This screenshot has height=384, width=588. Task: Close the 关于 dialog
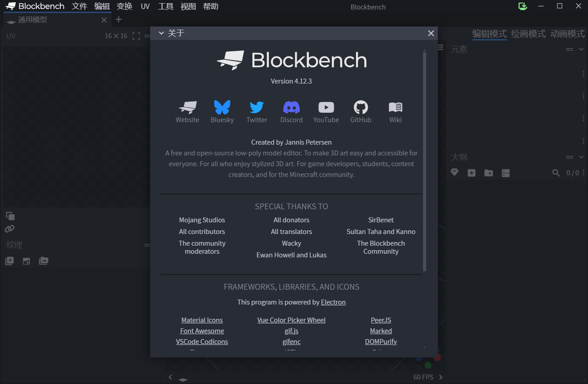(x=431, y=33)
